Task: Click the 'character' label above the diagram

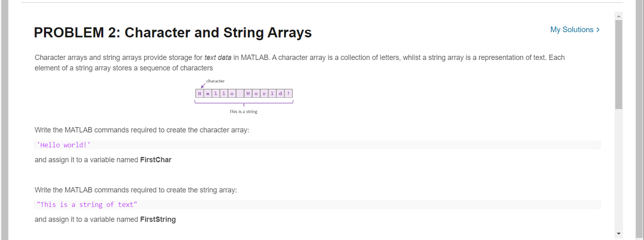Action: click(215, 81)
